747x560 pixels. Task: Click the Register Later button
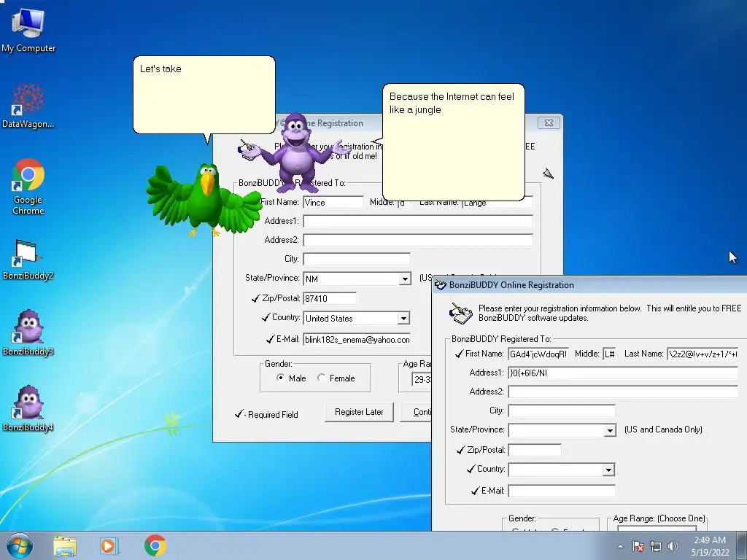tap(359, 412)
